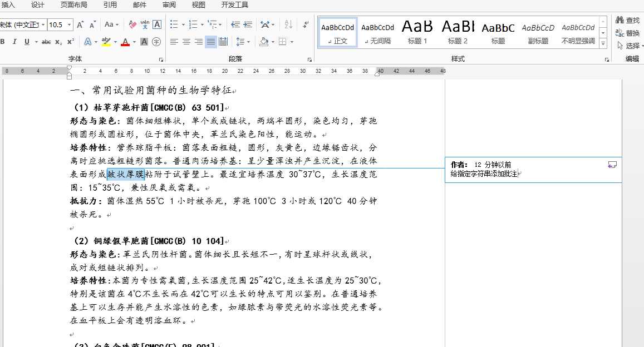Open the Select (选择) dropdown
This screenshot has height=347, width=644.
pos(631,46)
